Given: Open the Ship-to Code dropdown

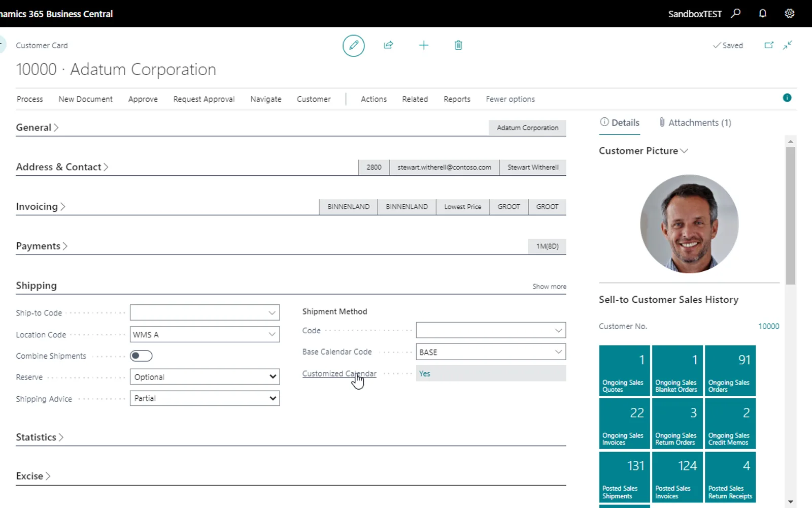Looking at the screenshot, I should (x=272, y=313).
